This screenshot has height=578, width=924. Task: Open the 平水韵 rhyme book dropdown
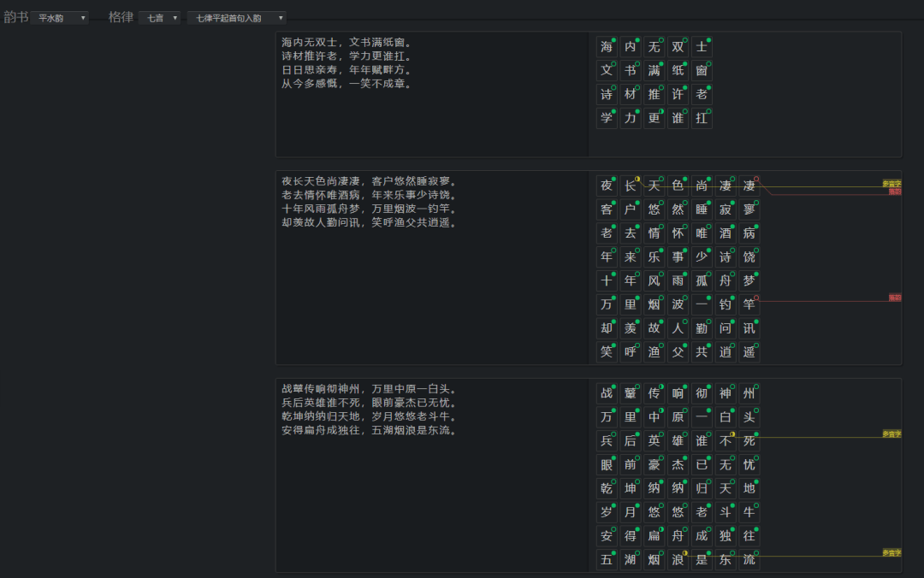(60, 18)
